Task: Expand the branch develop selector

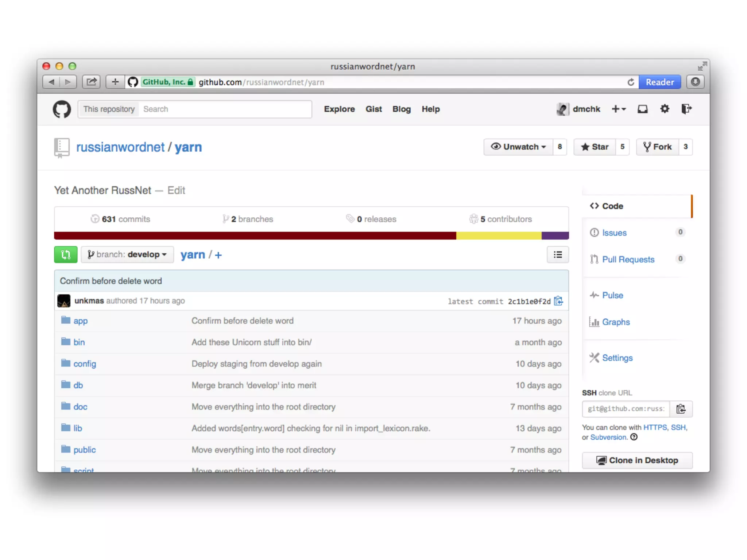Action: point(127,254)
